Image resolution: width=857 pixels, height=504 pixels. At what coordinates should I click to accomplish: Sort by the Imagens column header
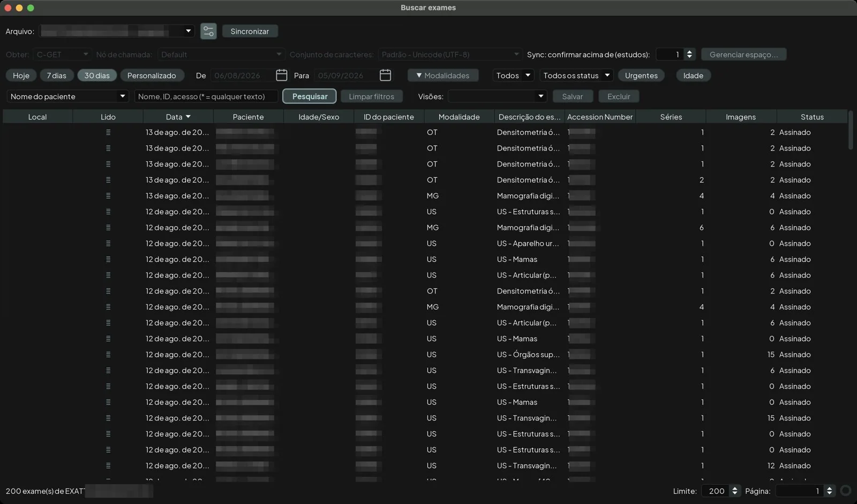click(x=741, y=117)
